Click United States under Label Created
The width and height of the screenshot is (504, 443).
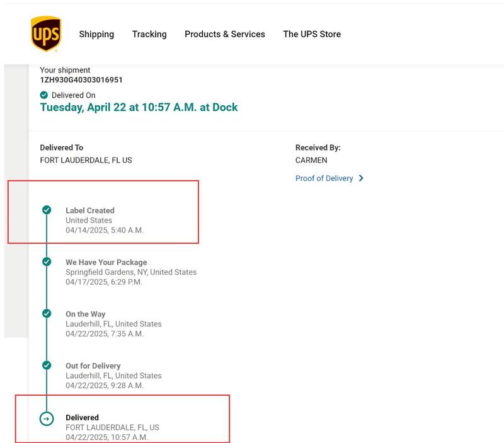(x=89, y=220)
